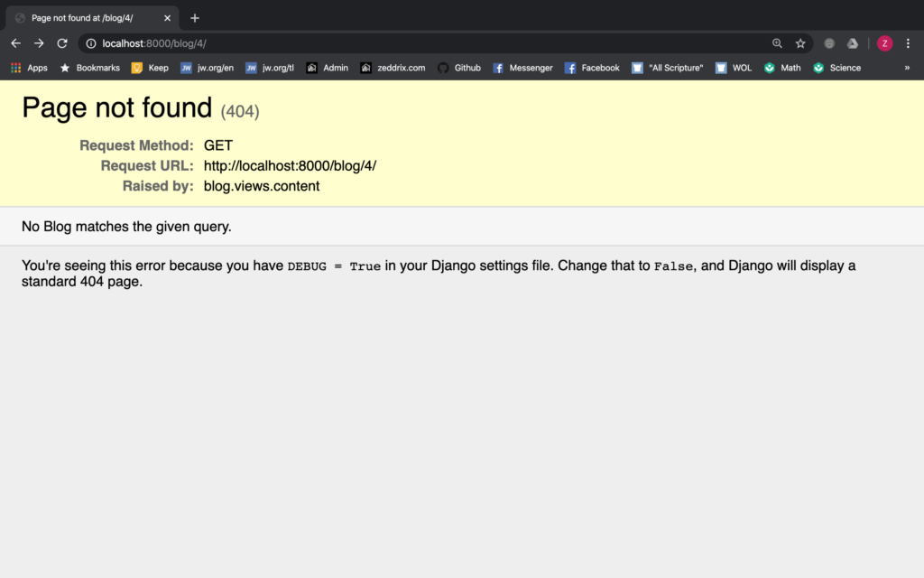The height and width of the screenshot is (578, 924).
Task: Open the zoom magnifier icon in address bar
Action: 777,43
